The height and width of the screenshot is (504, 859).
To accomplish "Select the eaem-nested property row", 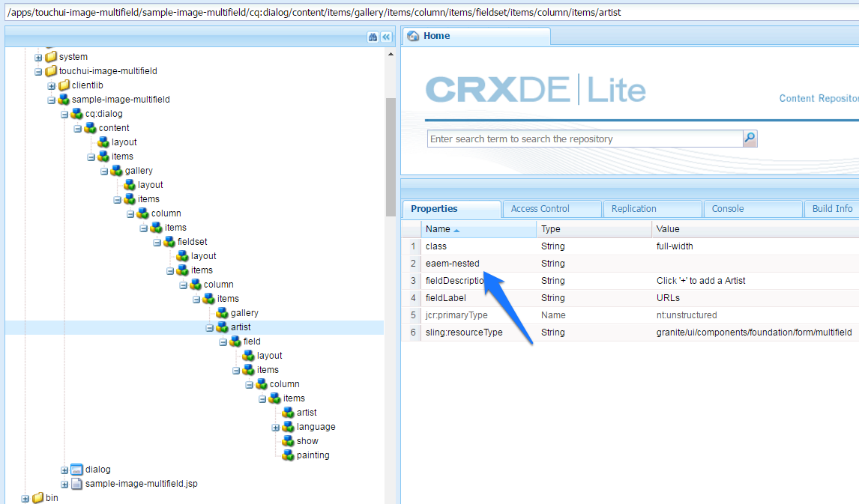I will [630, 263].
